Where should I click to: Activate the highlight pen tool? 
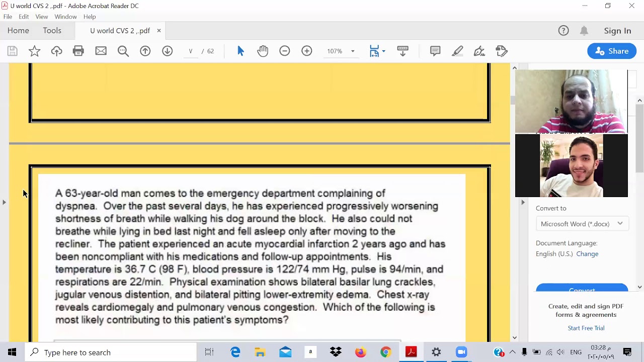tap(457, 51)
